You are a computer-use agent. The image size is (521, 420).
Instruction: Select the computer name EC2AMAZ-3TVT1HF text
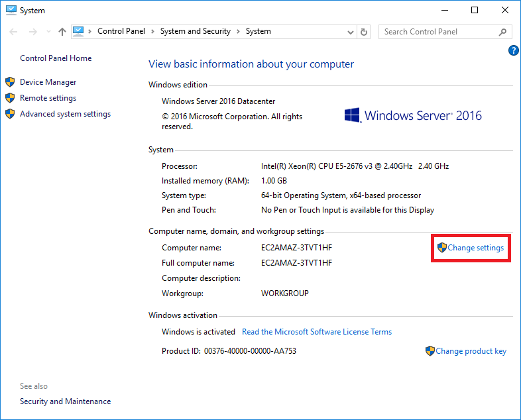pos(297,248)
